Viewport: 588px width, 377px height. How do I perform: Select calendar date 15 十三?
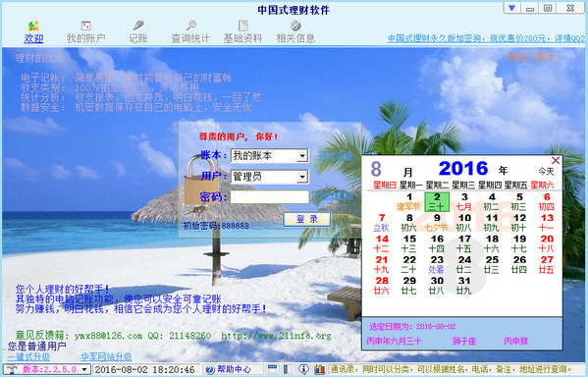coord(409,243)
